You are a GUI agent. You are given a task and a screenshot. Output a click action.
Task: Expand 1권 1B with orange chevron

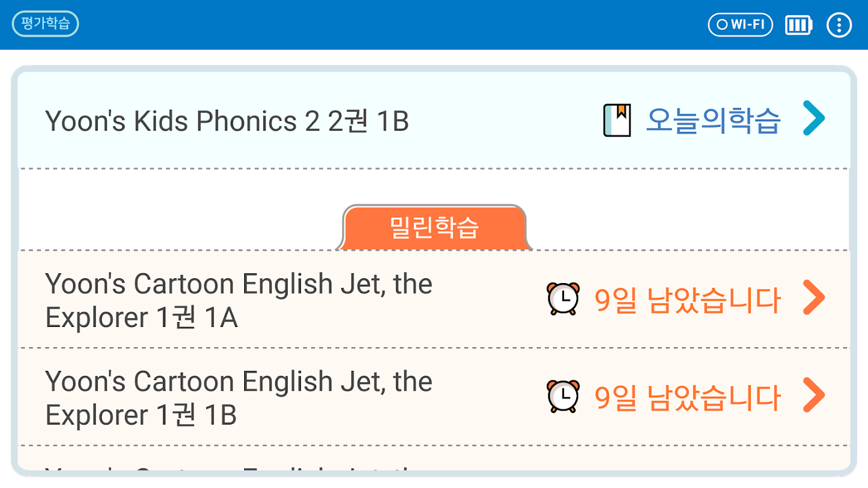(x=814, y=395)
